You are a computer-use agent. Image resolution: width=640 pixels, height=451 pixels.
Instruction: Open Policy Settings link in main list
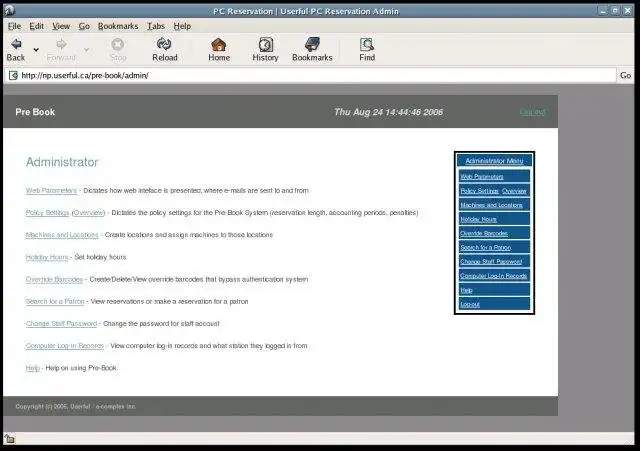point(47,213)
